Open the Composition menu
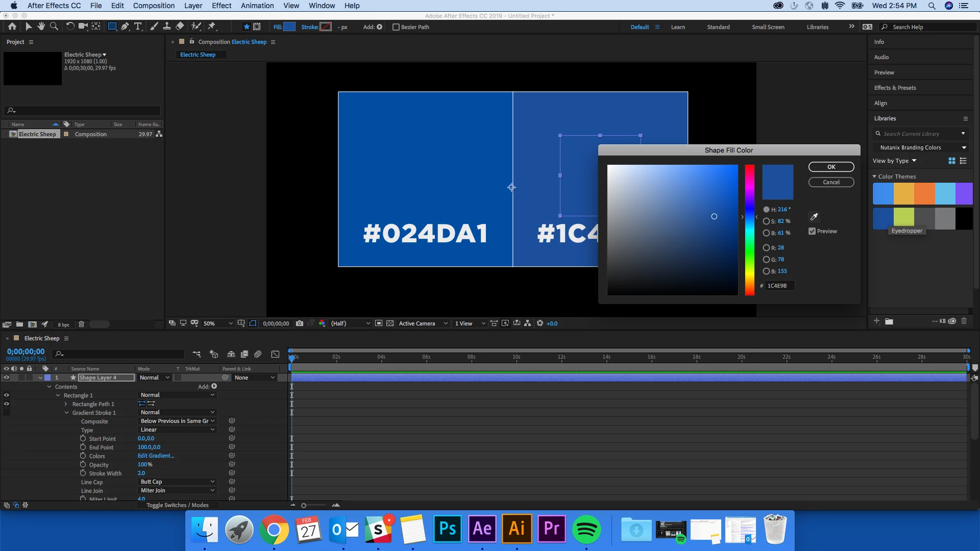Image resolution: width=980 pixels, height=551 pixels. pos(154,6)
